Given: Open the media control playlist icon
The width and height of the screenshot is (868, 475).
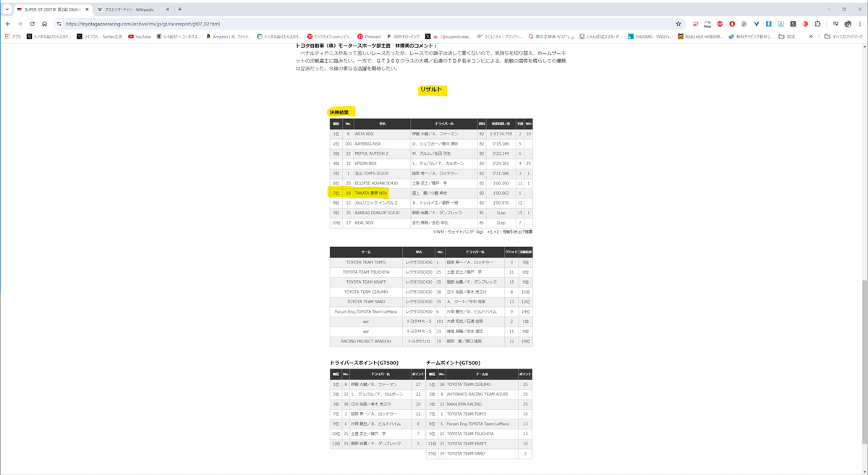Looking at the screenshot, I should [x=835, y=23].
